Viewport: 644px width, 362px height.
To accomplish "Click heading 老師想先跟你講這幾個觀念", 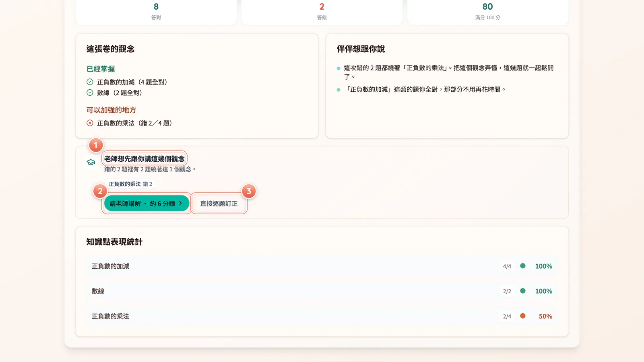I will pyautogui.click(x=144, y=159).
